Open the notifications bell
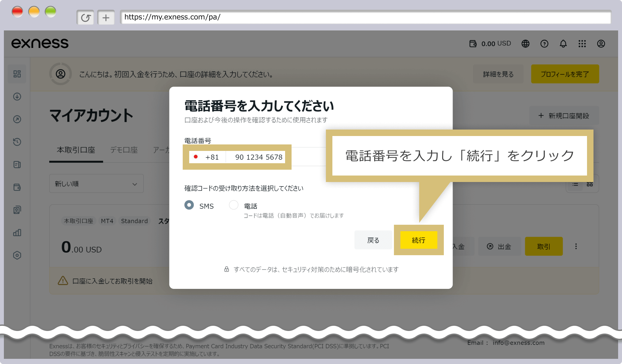The height and width of the screenshot is (364, 622). [563, 44]
